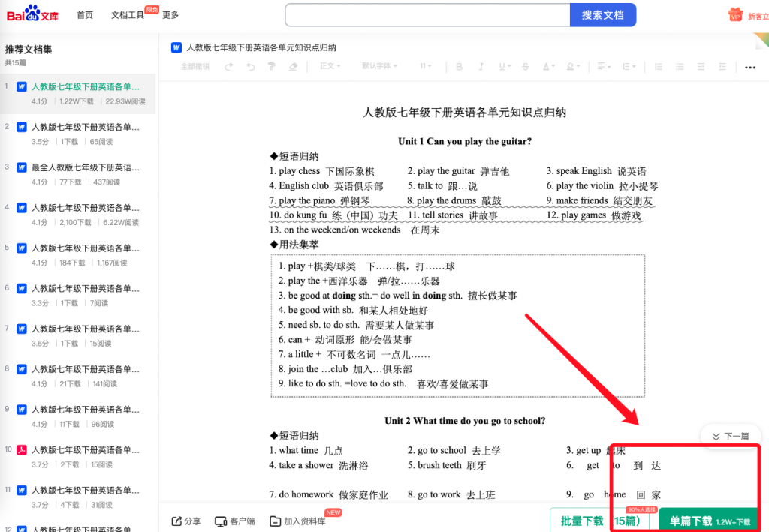Select the format painter tool
The image size is (769, 532).
[272, 66]
